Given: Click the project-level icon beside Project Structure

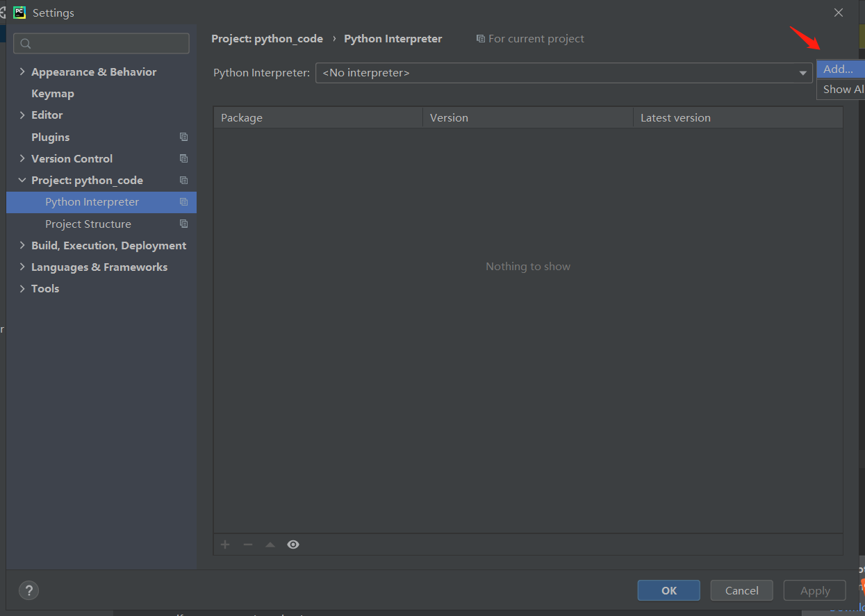Looking at the screenshot, I should (183, 224).
